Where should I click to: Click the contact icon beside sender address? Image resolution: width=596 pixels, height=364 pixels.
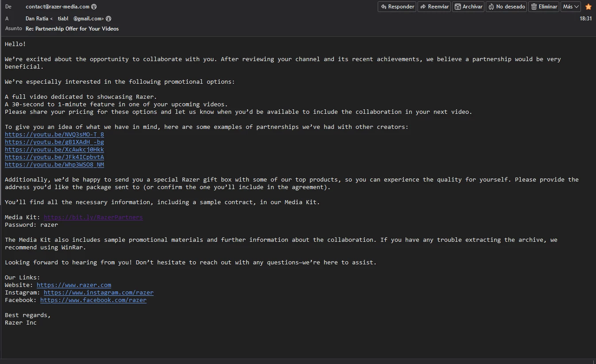point(94,7)
